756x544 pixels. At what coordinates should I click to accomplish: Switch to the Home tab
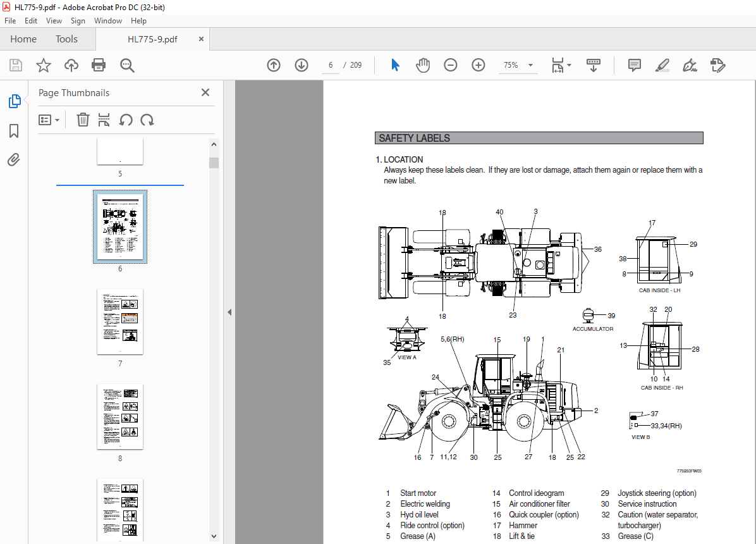(x=23, y=39)
